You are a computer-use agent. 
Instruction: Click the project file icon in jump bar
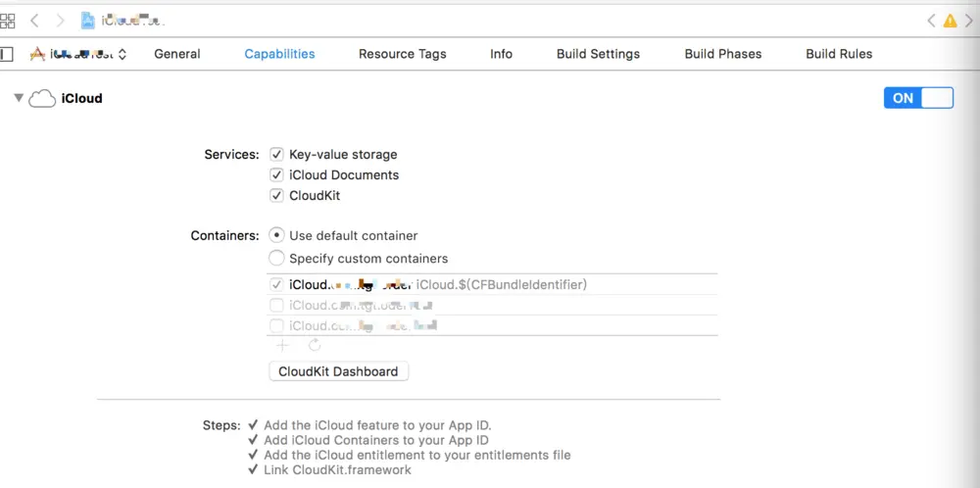88,20
